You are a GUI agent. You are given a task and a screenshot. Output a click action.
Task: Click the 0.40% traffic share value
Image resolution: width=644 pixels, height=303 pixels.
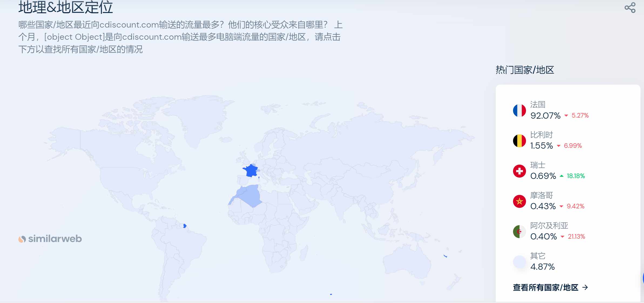(544, 237)
